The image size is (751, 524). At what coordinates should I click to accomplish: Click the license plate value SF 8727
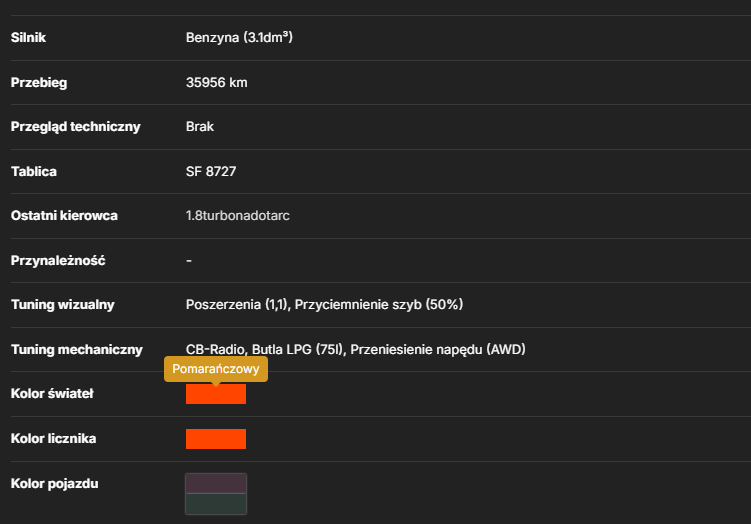tap(211, 171)
